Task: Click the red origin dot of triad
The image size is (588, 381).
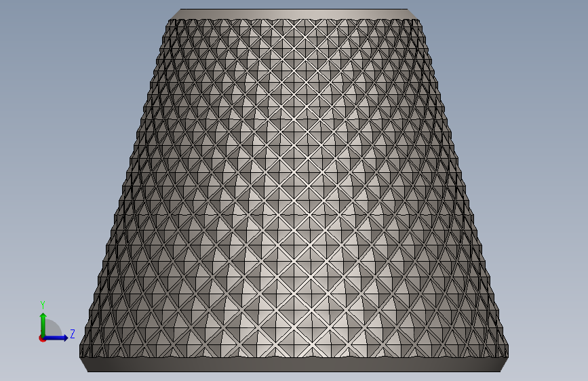Action: 41,338
